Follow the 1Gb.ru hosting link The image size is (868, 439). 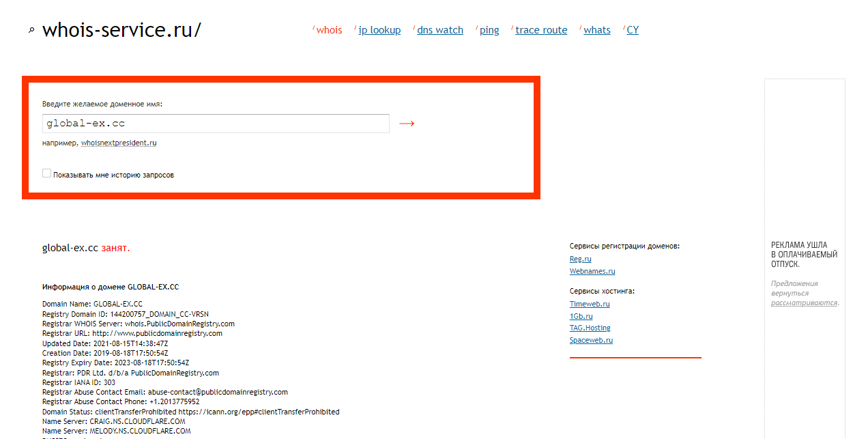[x=581, y=317]
